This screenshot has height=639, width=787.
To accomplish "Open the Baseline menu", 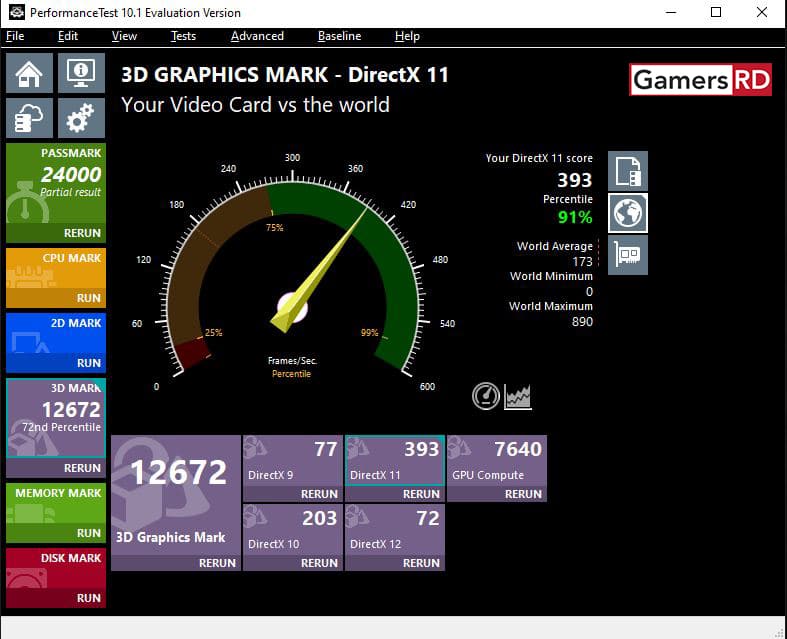I will click(x=339, y=36).
